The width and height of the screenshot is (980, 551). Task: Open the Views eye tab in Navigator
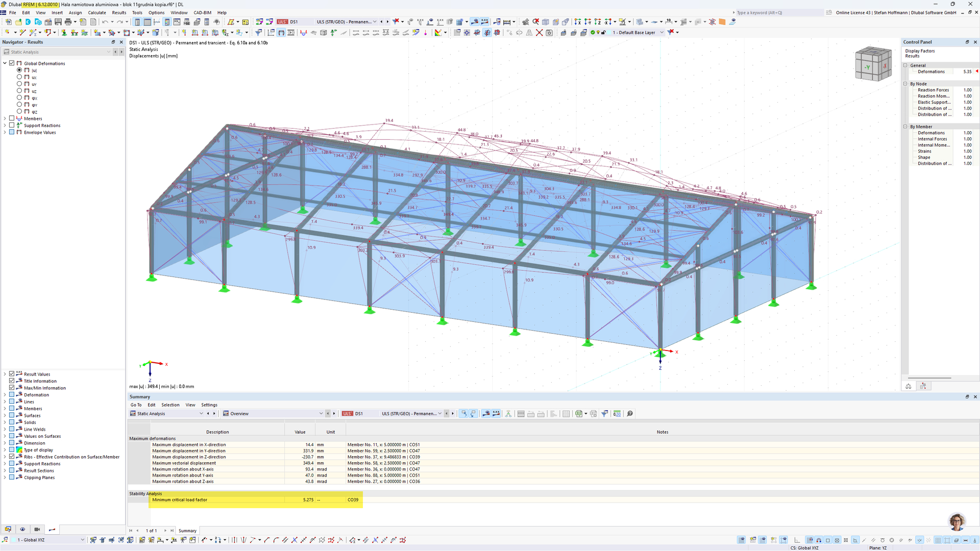pyautogui.click(x=22, y=530)
